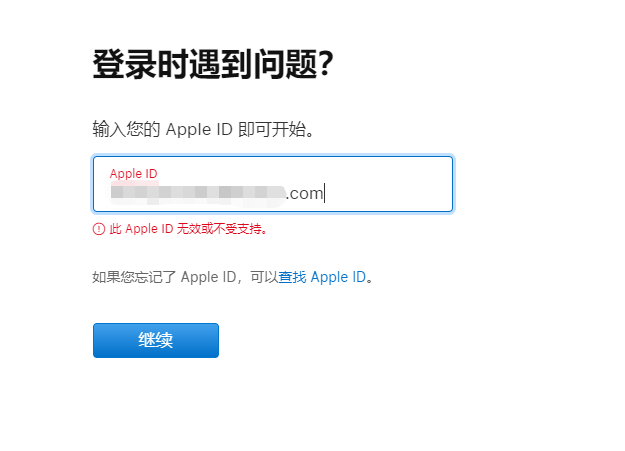Screen dimensions: 625x451
Task: Click the red Apple ID floating label
Action: 134,173
